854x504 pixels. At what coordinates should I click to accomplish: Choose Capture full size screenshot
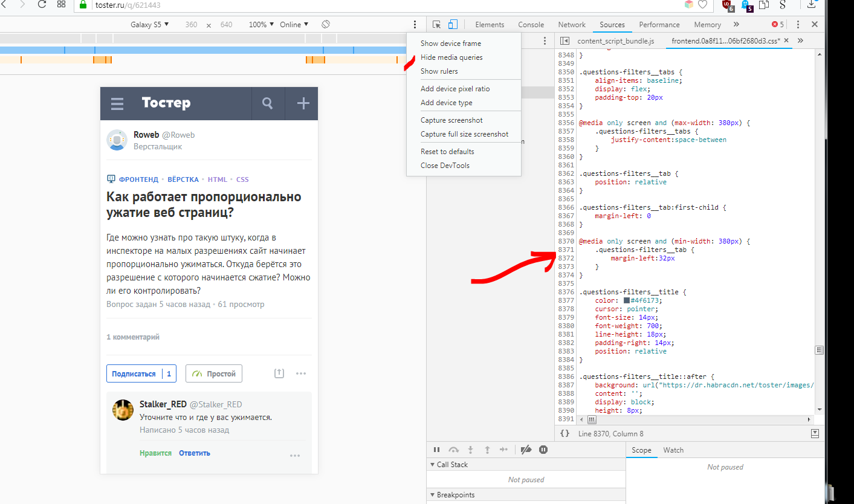464,134
